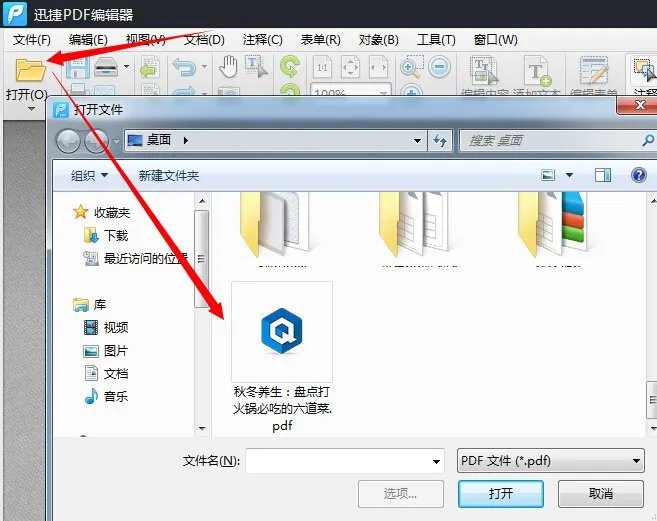Click New Folder (新建文件夹) button

point(169,175)
